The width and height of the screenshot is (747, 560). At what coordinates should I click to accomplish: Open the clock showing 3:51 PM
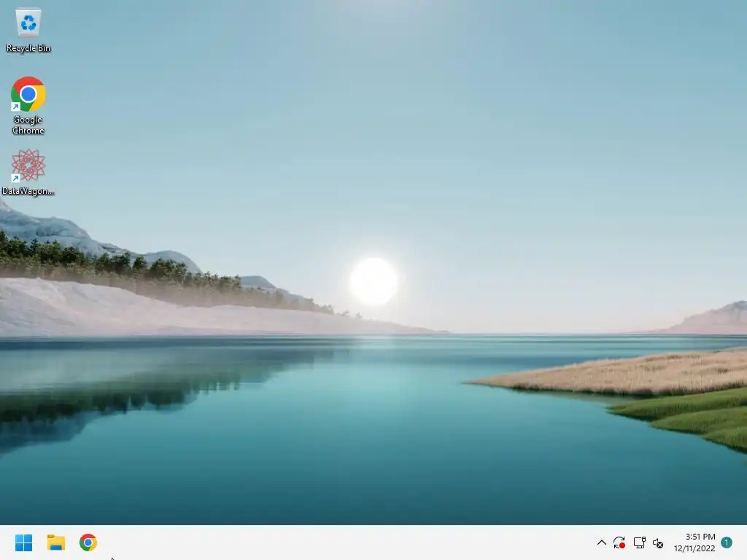(x=700, y=537)
